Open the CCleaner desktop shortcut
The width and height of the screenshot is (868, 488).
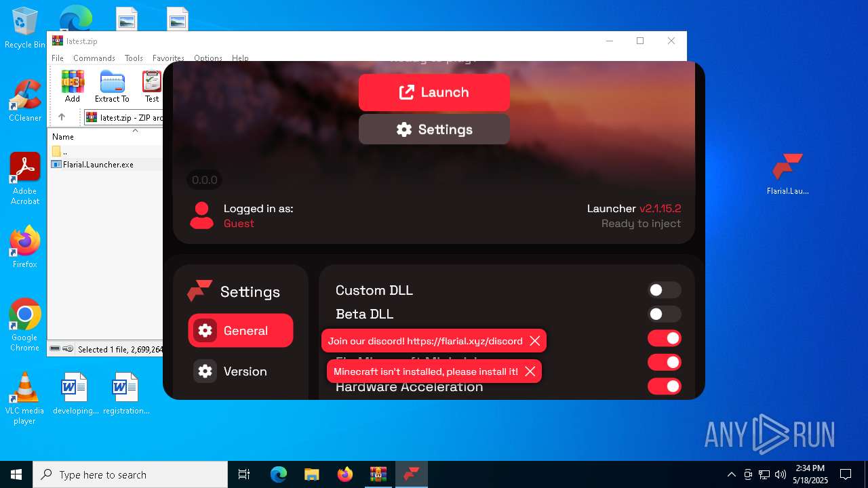pyautogui.click(x=24, y=101)
